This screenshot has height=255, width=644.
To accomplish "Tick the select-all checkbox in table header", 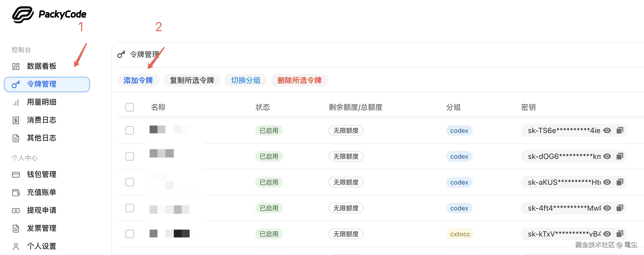I will pyautogui.click(x=130, y=107).
